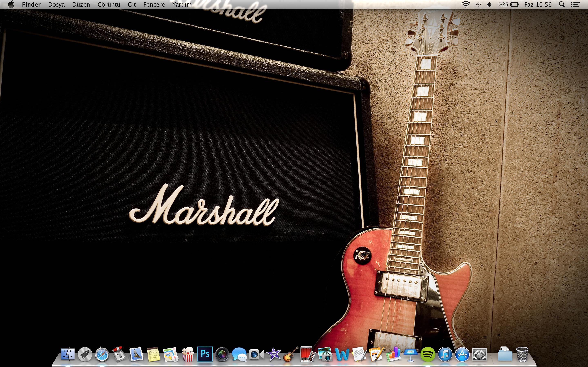Screen dimensions: 588x367
Task: Launch Safari compass icon
Action: coord(102,354)
